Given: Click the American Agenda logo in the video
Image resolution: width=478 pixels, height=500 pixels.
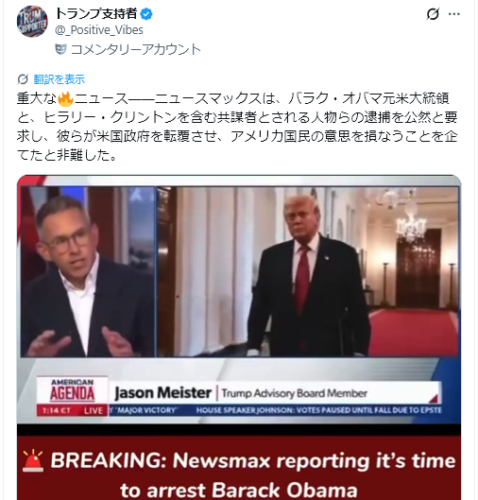Looking at the screenshot, I should pyautogui.click(x=72, y=391).
